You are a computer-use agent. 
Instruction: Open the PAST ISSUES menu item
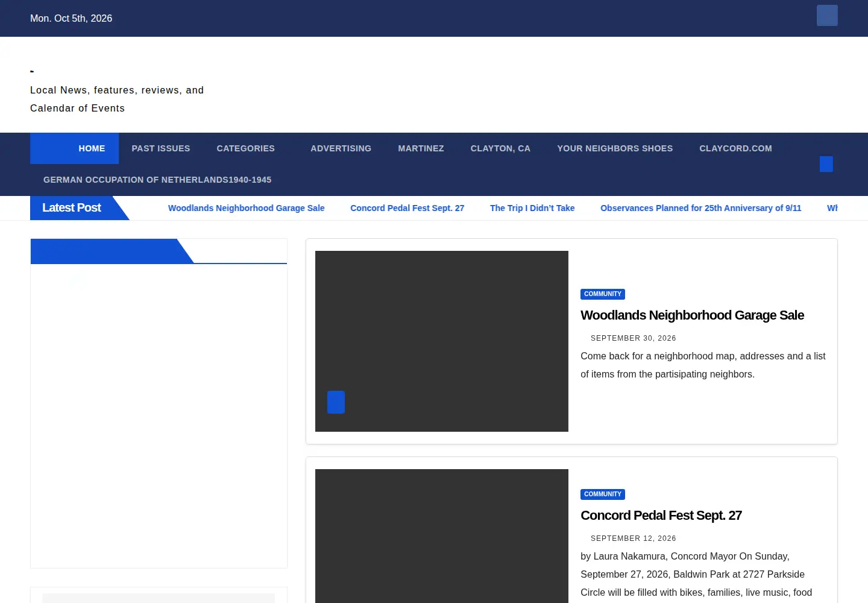pyautogui.click(x=161, y=148)
